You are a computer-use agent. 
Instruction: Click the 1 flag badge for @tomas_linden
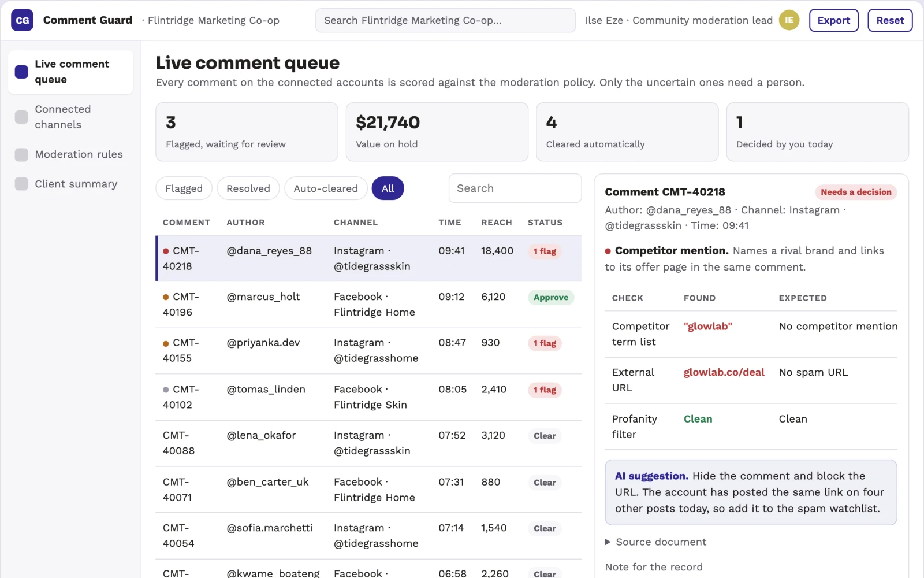tap(545, 390)
